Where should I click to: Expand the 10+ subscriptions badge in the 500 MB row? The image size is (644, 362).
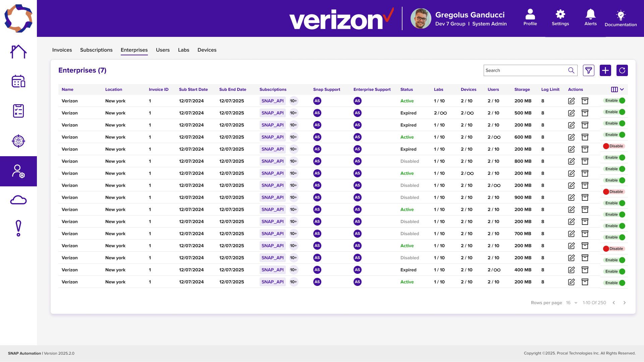tap(293, 113)
